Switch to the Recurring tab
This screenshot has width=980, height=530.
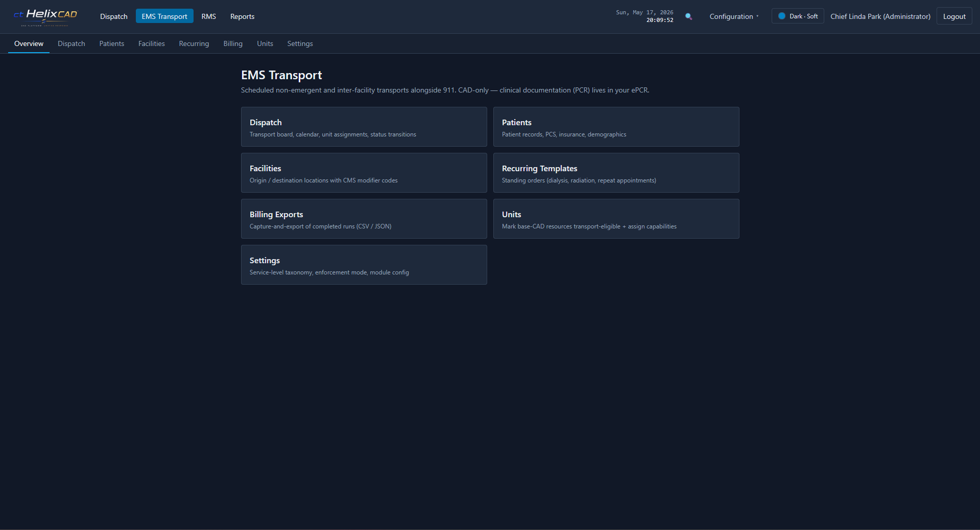(194, 44)
